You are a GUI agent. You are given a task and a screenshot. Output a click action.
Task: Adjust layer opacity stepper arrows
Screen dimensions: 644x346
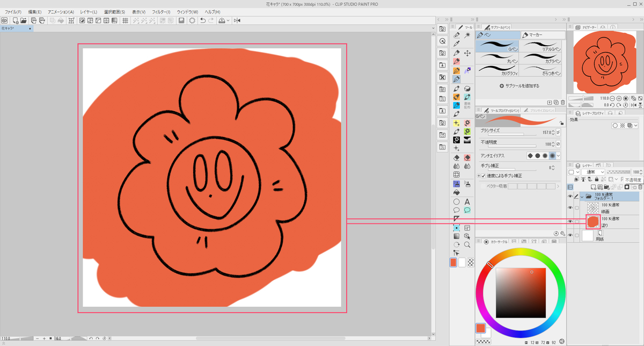pyautogui.click(x=641, y=172)
